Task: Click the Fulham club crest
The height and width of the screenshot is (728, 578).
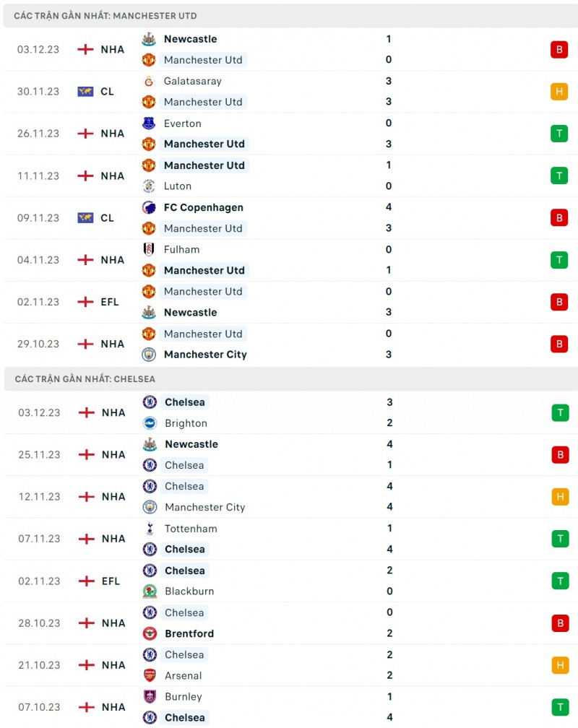Action: tap(149, 250)
